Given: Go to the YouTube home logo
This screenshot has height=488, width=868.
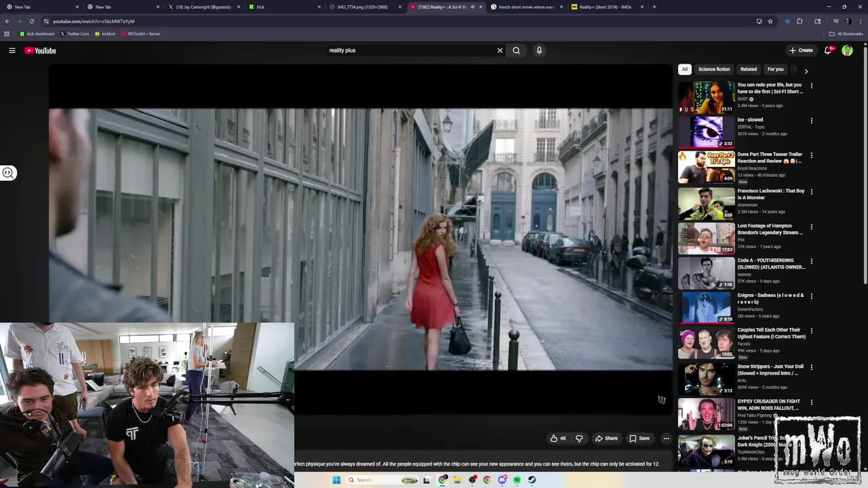Looking at the screenshot, I should point(41,51).
